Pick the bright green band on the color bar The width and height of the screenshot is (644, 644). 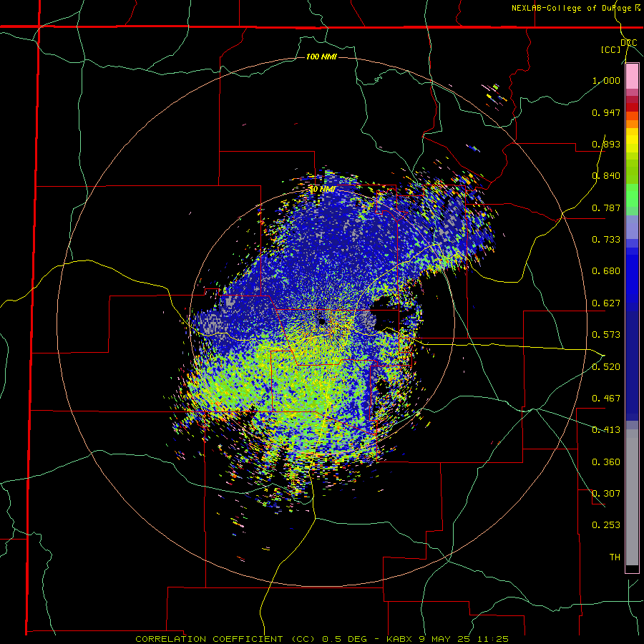pos(632,195)
